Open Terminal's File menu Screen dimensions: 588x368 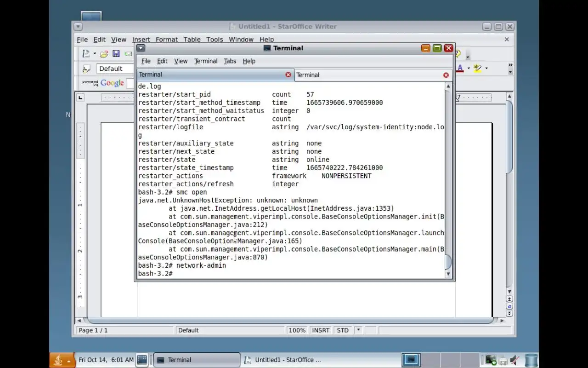[146, 61]
